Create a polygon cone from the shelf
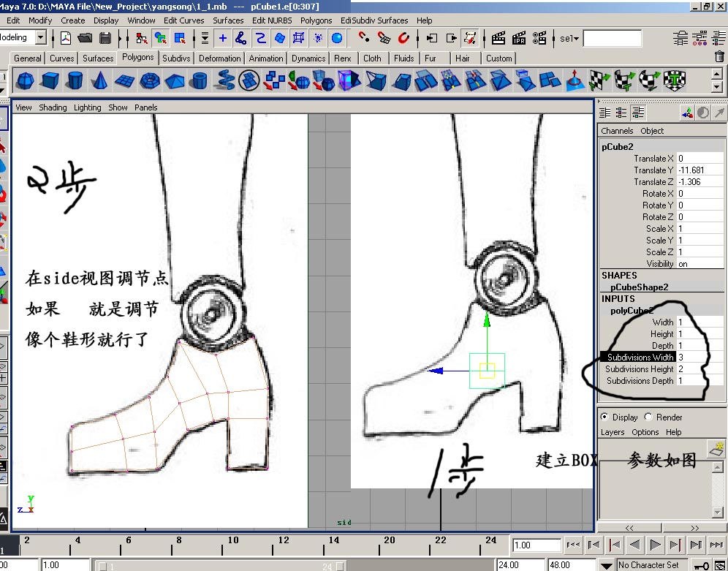Screen dimensions: 728x571 [99, 80]
